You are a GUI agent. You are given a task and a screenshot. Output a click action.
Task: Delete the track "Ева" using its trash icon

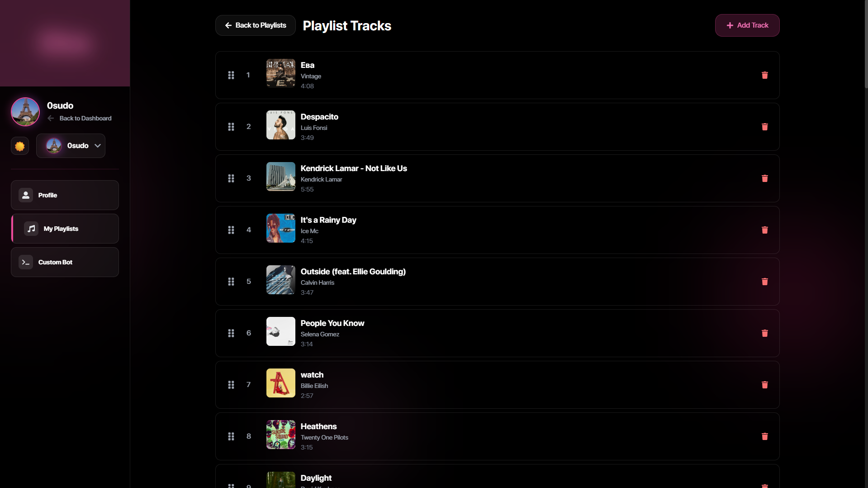pos(764,75)
